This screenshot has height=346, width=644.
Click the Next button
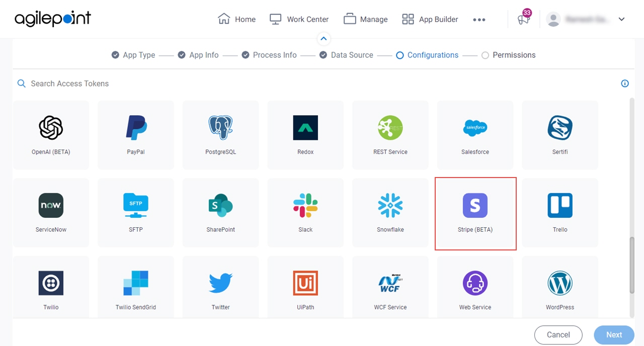click(614, 335)
